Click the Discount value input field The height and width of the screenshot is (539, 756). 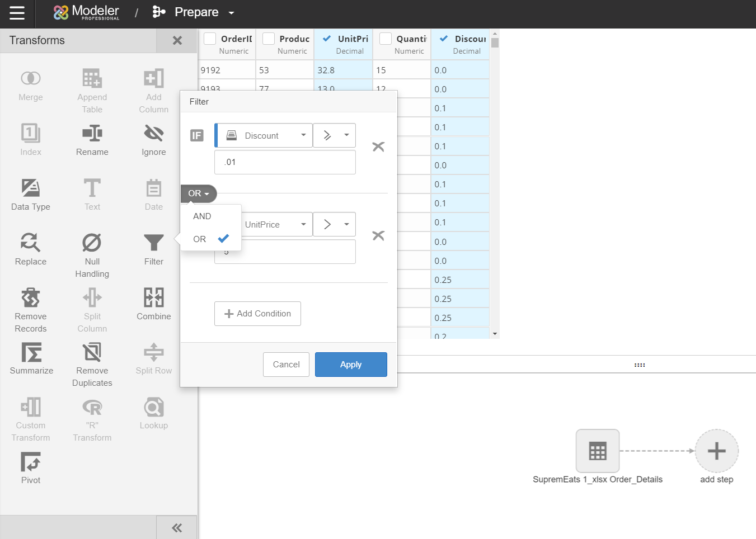coord(285,162)
